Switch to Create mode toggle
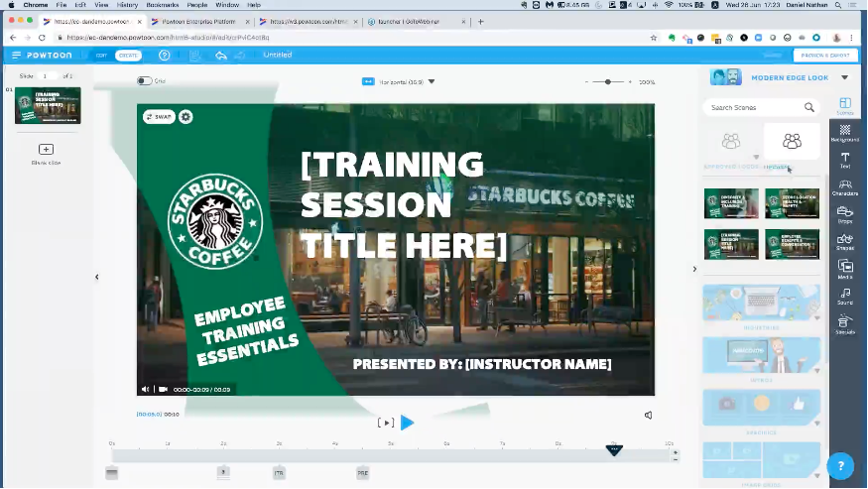This screenshot has width=868, height=489. coord(128,56)
